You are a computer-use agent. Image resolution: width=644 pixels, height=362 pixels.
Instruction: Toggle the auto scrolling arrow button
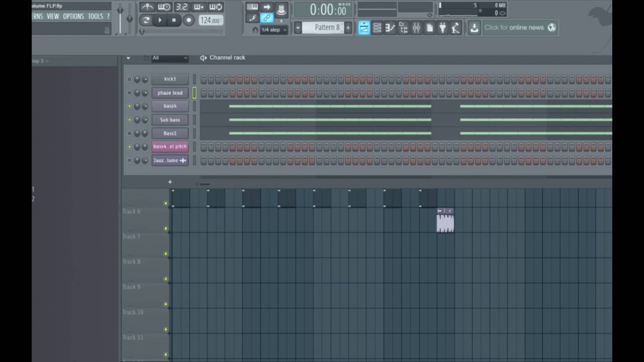pos(267,7)
